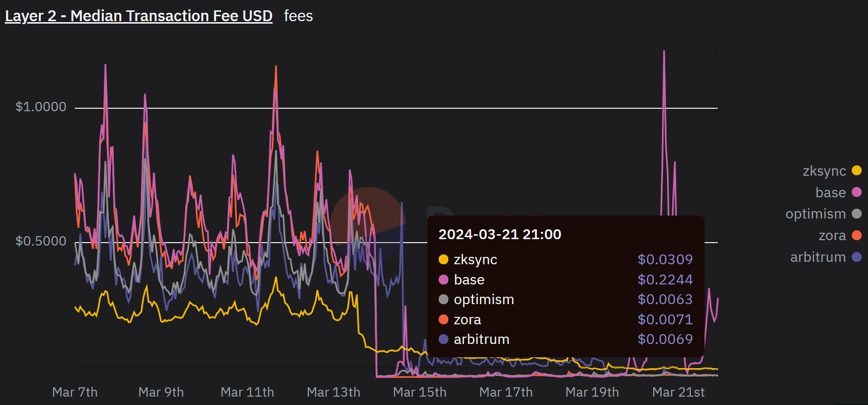Open the Layer 2 Median Transaction Fee title link
Screen dimensions: 868x405
coord(138,16)
